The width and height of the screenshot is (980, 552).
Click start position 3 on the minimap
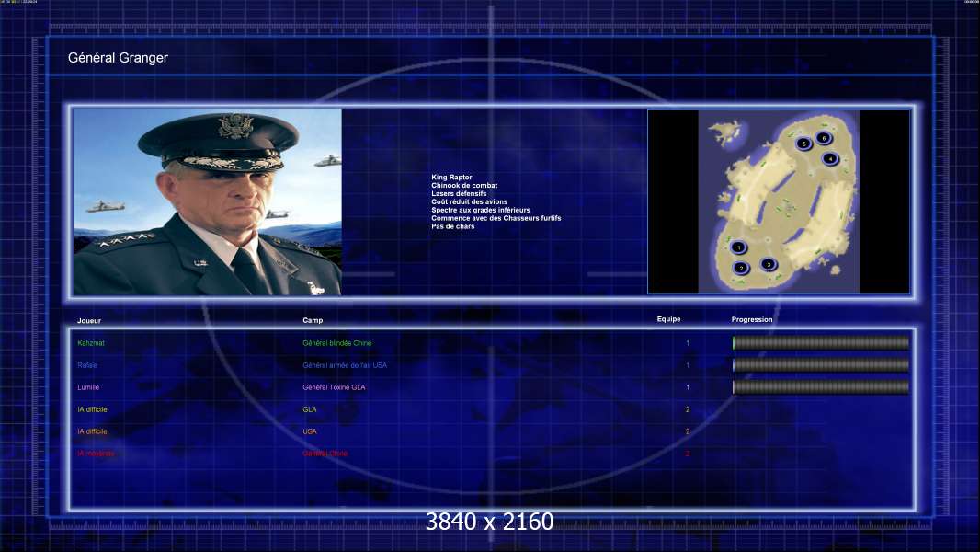click(x=769, y=264)
